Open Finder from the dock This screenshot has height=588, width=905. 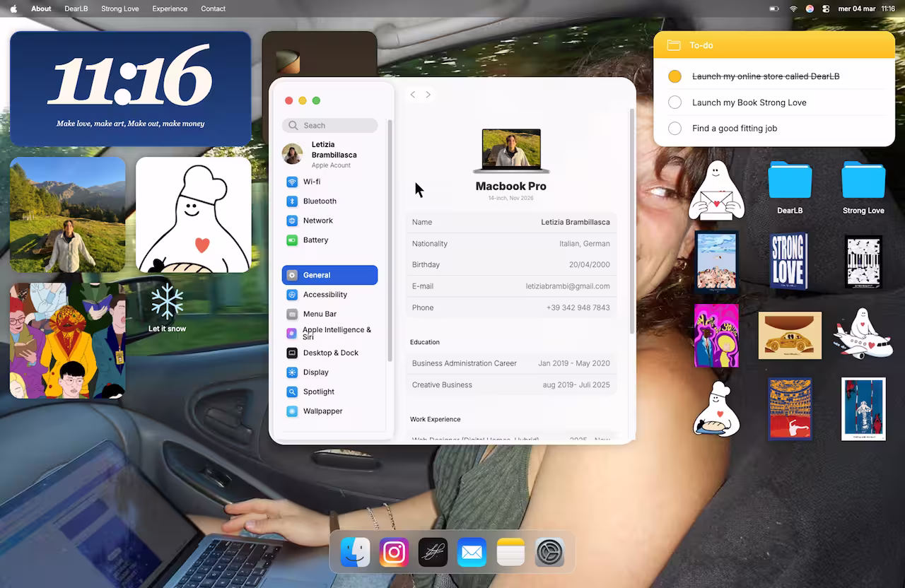pos(355,552)
